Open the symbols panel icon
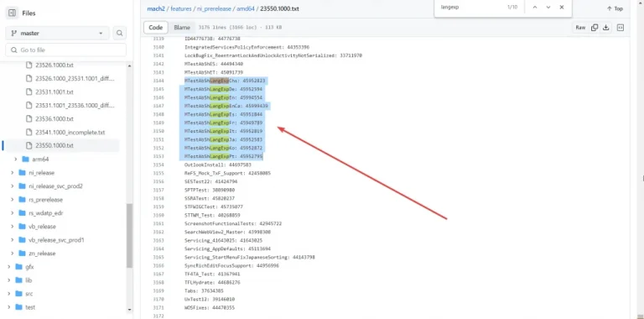This screenshot has height=319, width=644. point(621,28)
